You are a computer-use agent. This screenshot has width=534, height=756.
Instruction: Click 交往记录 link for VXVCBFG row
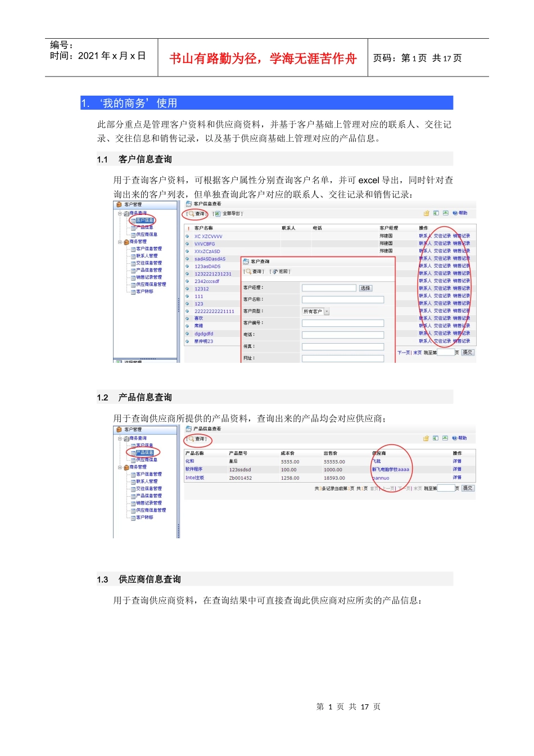pos(442,244)
